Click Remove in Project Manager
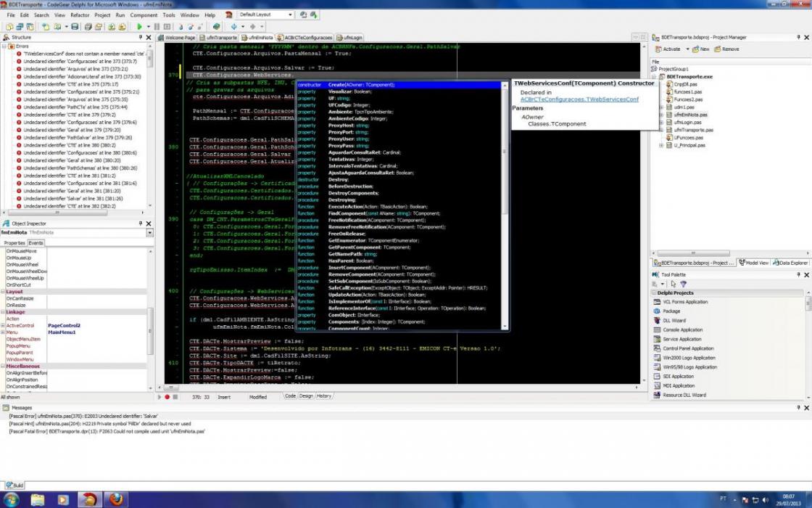Screen dimensions: 812x508 click(x=726, y=49)
